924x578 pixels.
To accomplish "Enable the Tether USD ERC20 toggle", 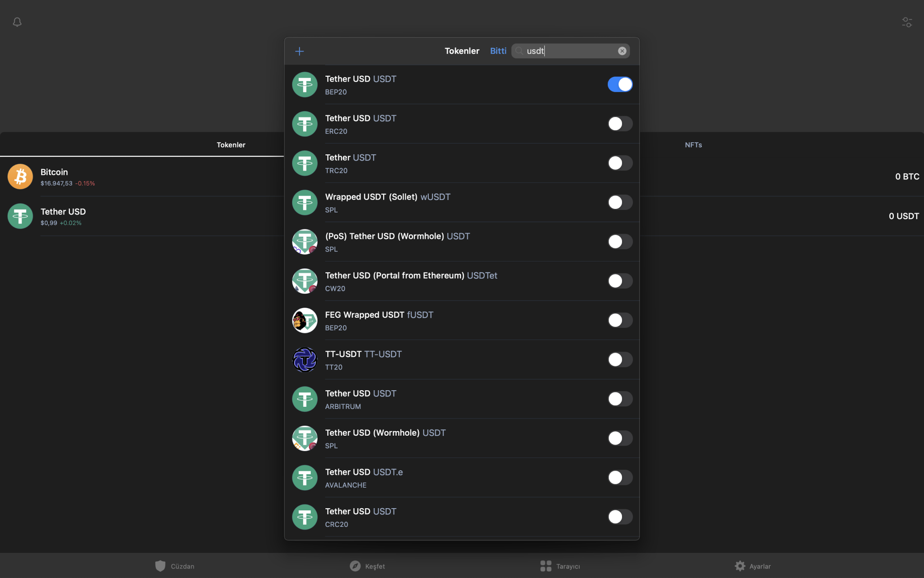I will (x=620, y=124).
